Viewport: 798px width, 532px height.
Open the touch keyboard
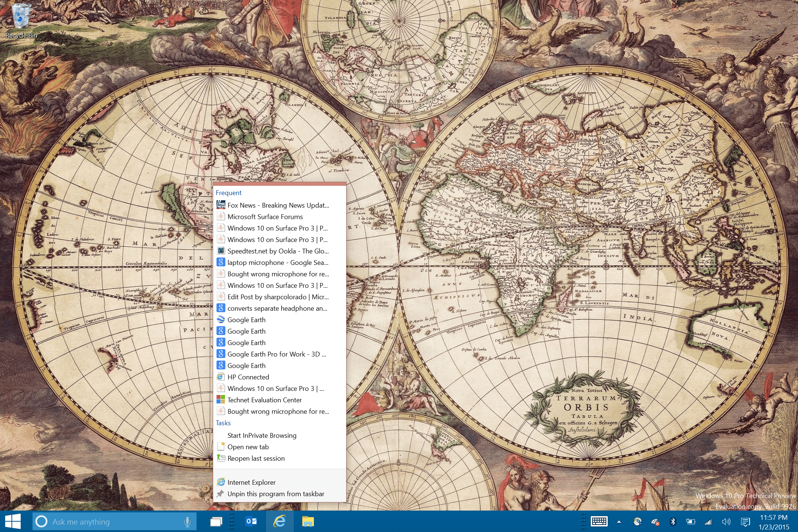599,521
